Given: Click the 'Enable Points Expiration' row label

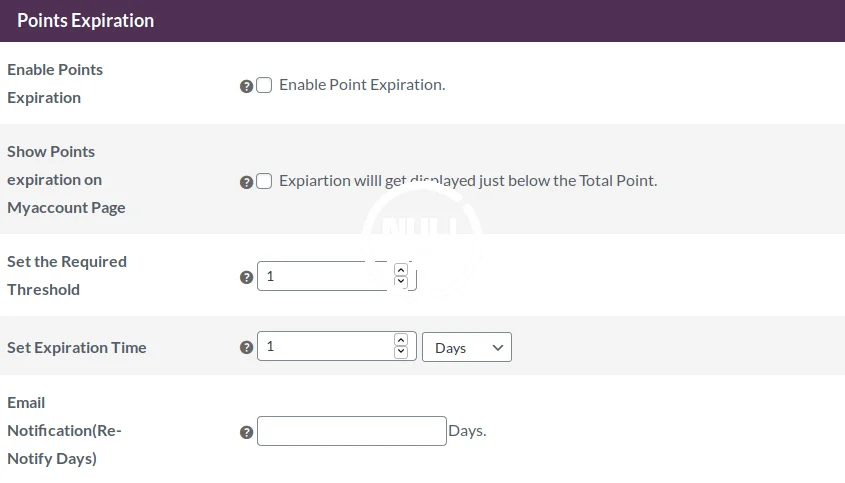Looking at the screenshot, I should (x=55, y=83).
